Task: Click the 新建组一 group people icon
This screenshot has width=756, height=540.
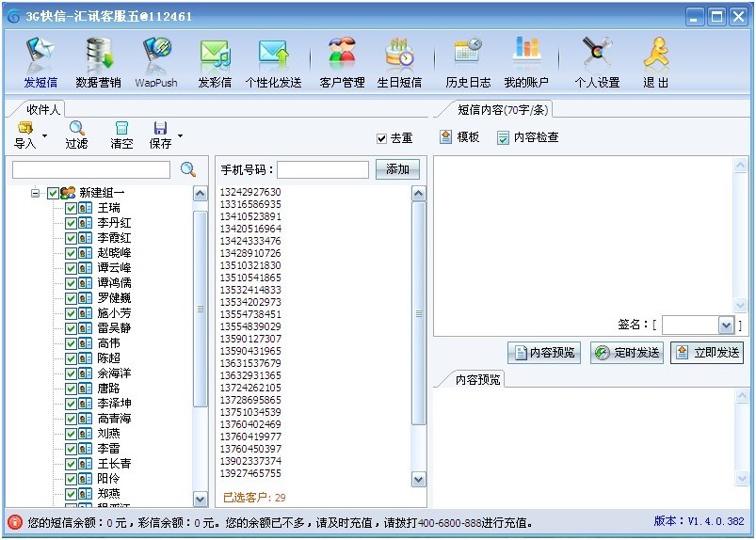Action: tap(68, 193)
